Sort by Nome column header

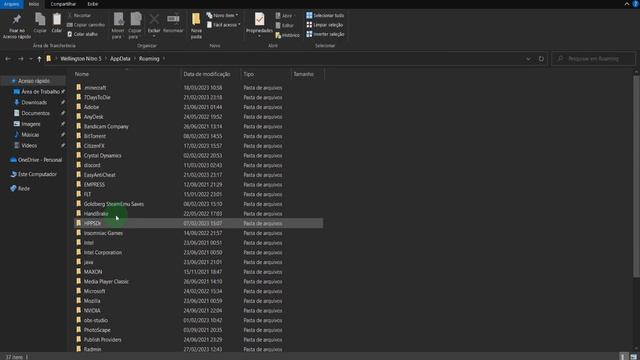(126, 74)
